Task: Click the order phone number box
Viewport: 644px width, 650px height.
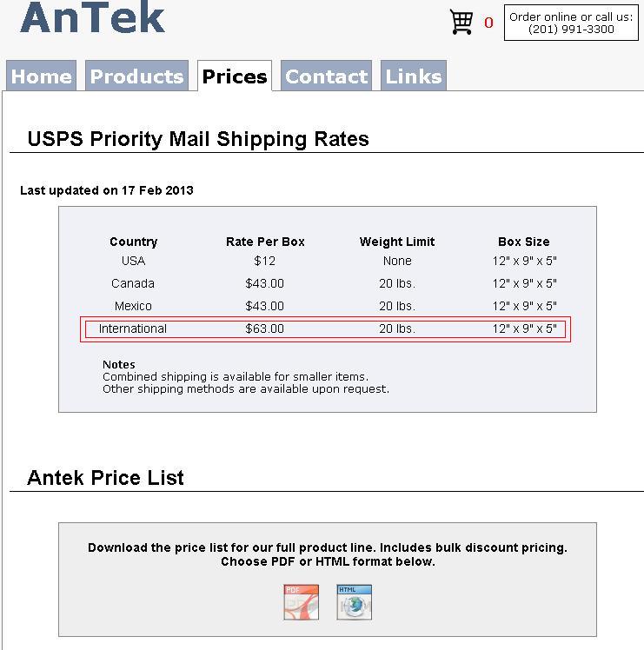Action: pyautogui.click(x=571, y=23)
